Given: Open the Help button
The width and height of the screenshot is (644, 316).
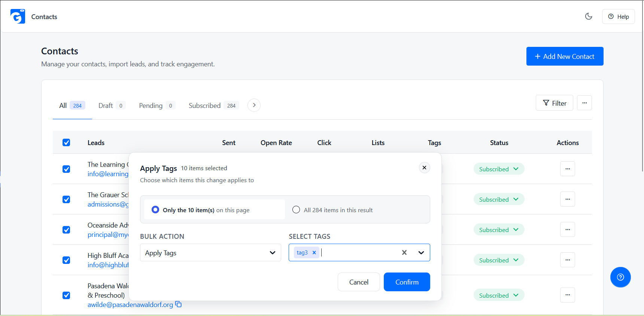Looking at the screenshot, I should tap(618, 16).
